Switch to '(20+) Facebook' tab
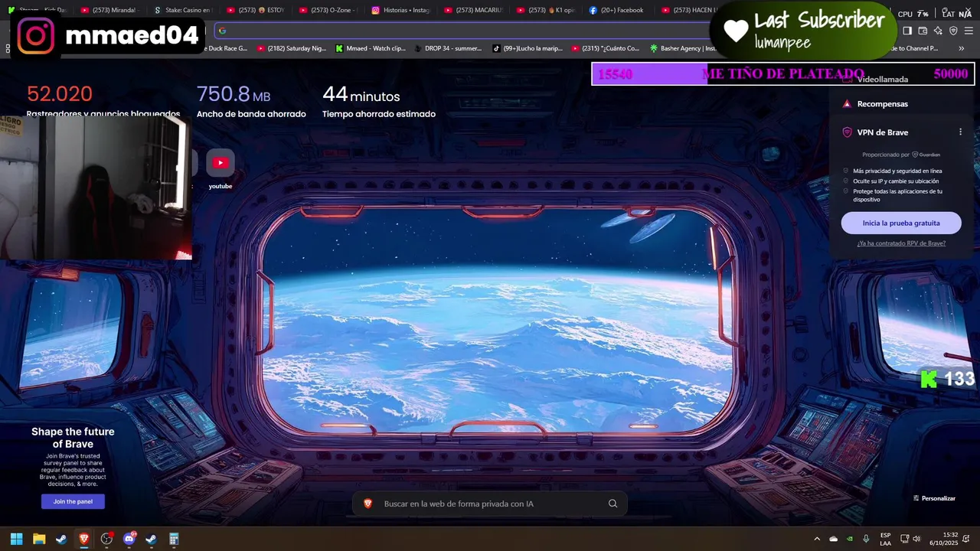The width and height of the screenshot is (980, 551). 619,11
